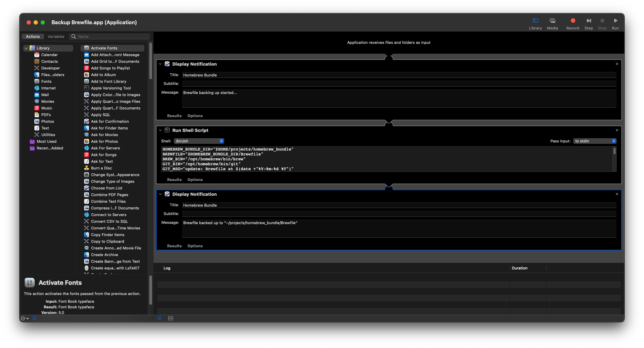Collapse the Library tree chevron
The image size is (644, 348).
(26, 48)
